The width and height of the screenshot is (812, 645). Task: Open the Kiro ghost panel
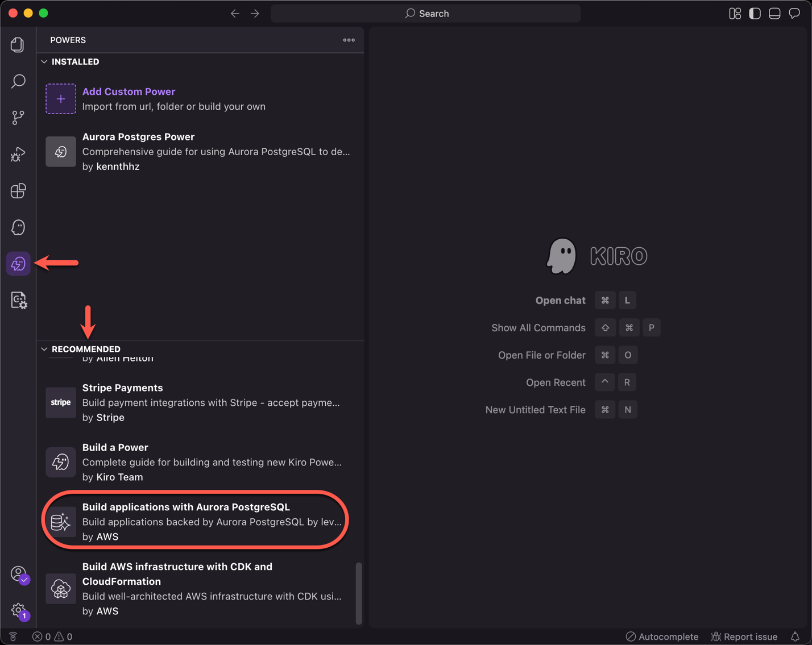[x=18, y=227]
